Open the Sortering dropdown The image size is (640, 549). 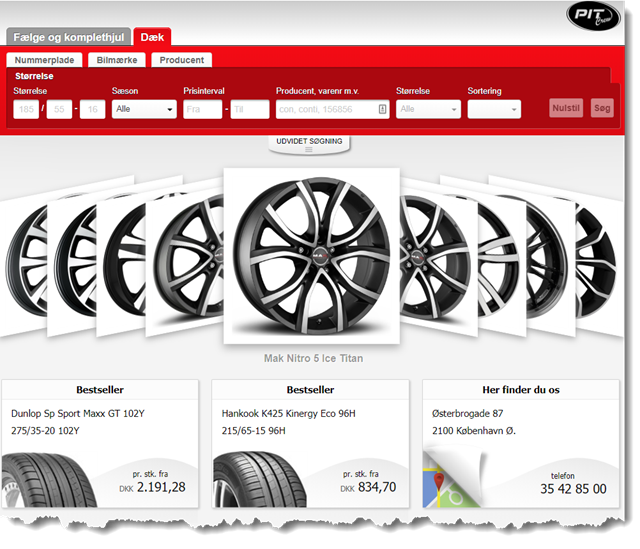pos(494,109)
